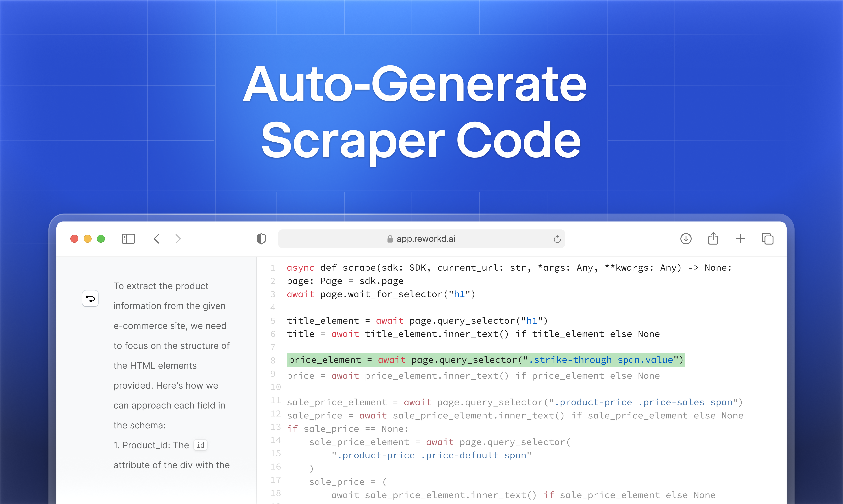Image resolution: width=843 pixels, height=504 pixels.
Task: Go forward with the right chevron
Action: 178,239
